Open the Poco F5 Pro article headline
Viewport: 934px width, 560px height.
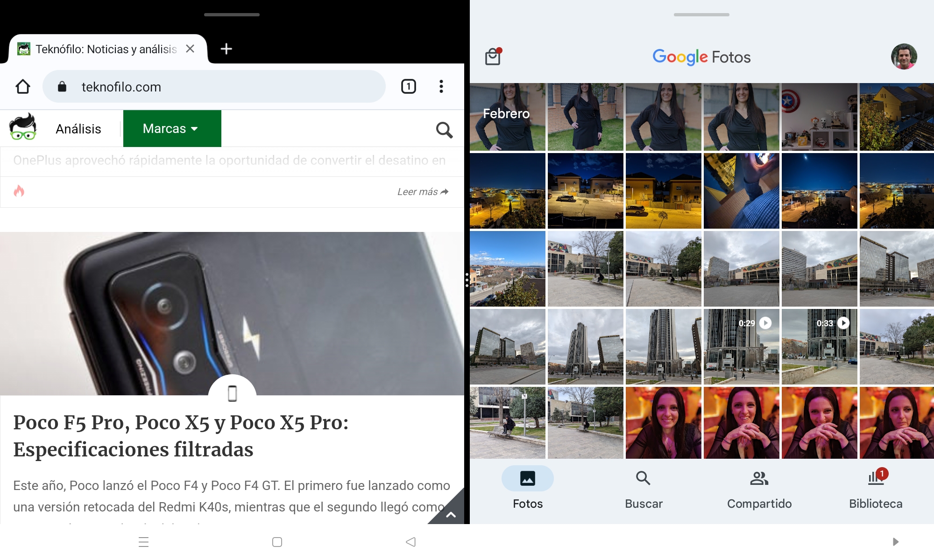[x=181, y=436]
